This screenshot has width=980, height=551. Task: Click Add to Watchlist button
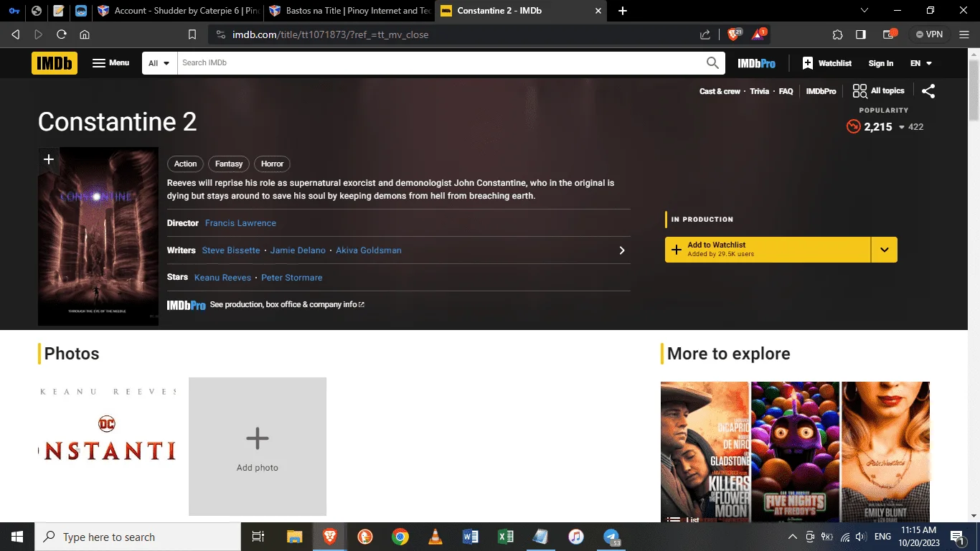768,250
